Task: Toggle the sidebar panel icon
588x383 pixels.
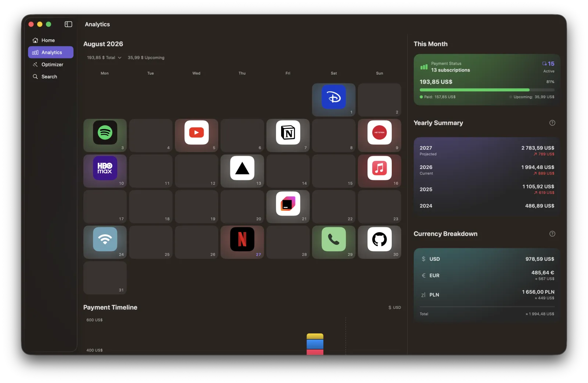Action: point(68,24)
